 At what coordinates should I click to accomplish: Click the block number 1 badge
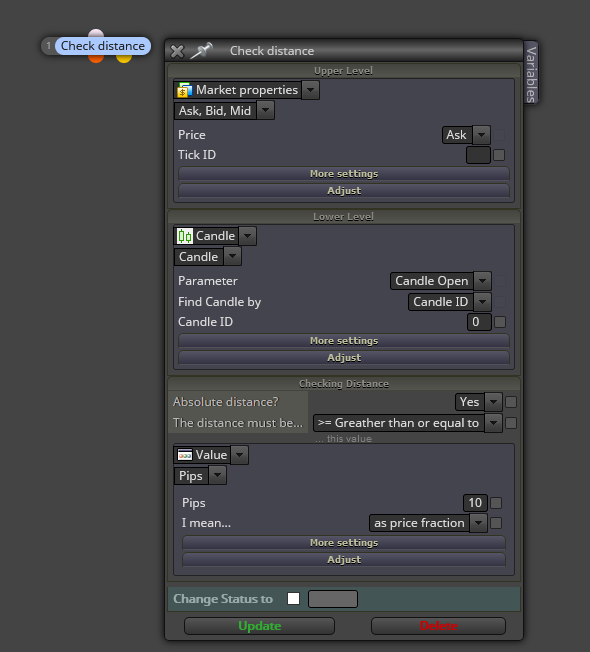[49, 46]
